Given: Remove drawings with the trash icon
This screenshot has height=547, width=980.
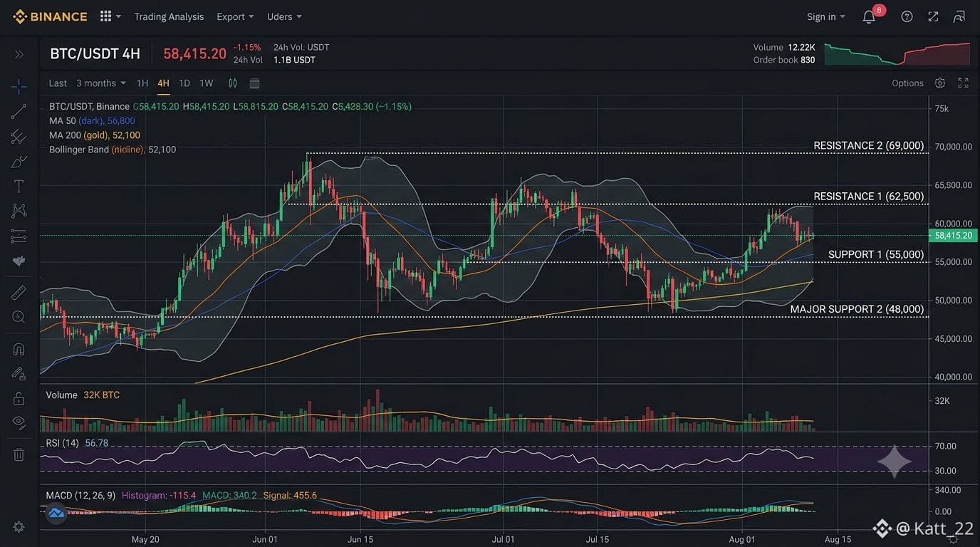Looking at the screenshot, I should click(19, 454).
